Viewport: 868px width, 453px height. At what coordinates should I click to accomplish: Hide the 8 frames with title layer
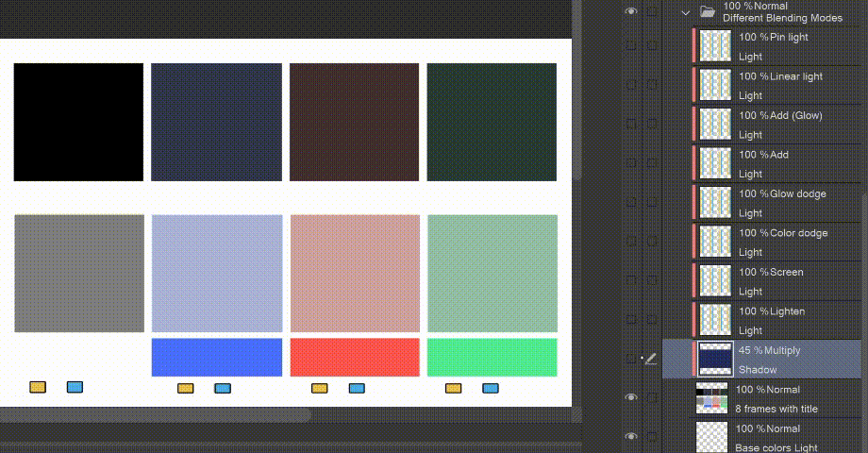[631, 397]
